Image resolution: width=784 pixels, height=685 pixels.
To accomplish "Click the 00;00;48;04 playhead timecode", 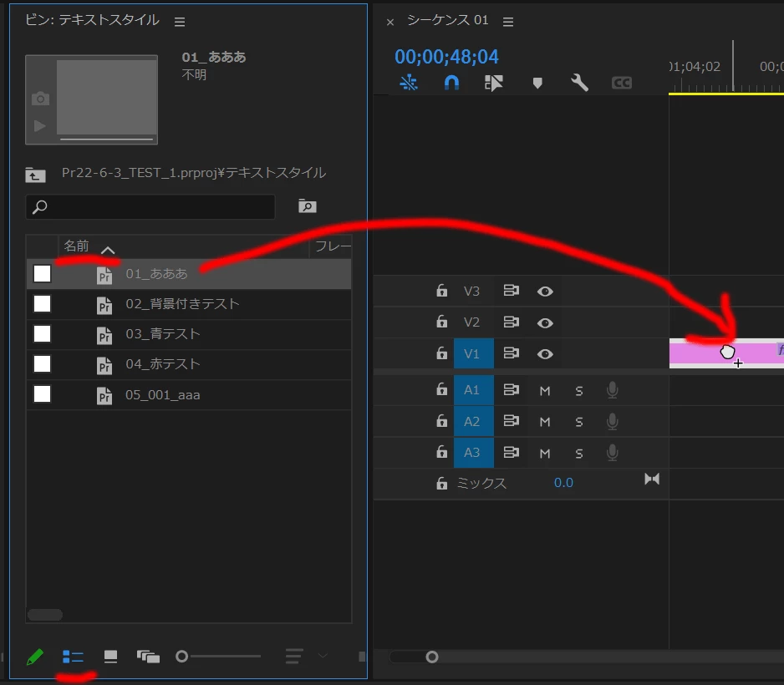I will click(446, 57).
